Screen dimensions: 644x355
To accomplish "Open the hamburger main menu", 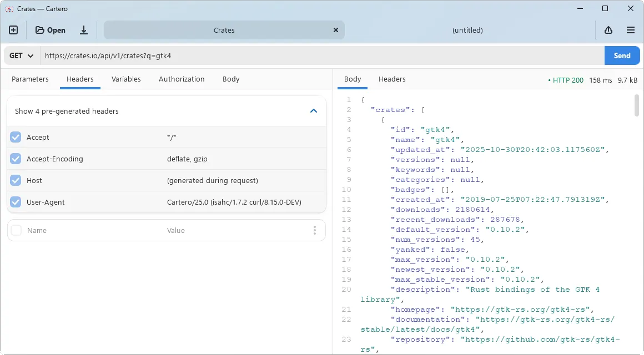I will (631, 30).
